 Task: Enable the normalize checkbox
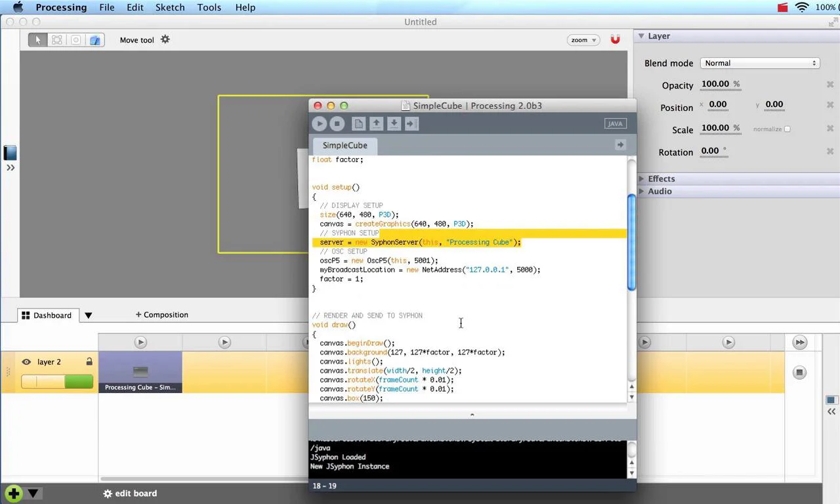click(x=787, y=129)
